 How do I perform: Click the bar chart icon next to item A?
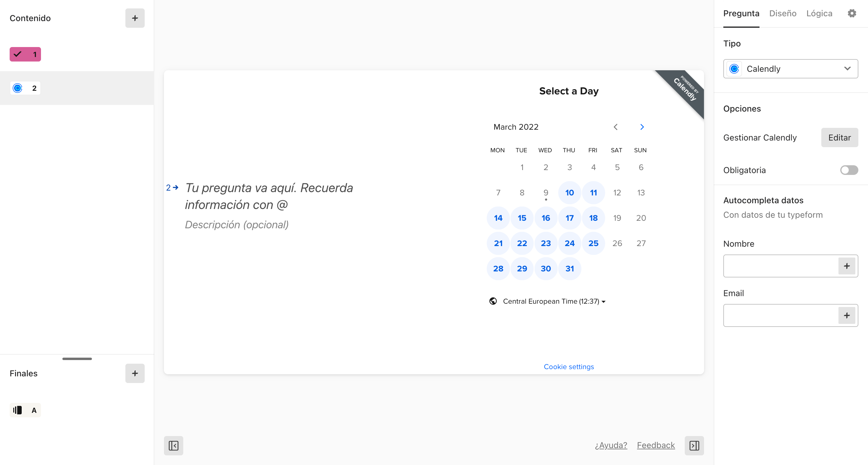tap(17, 410)
